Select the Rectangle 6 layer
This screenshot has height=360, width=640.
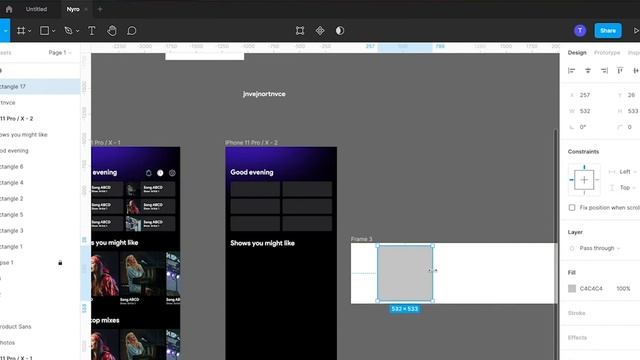(x=40, y=167)
